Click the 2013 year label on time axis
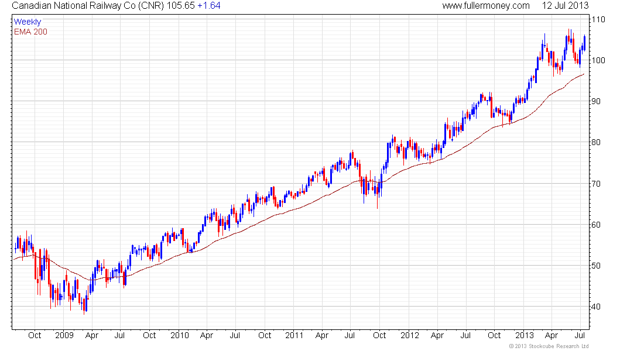The height and width of the screenshot is (351, 644). (x=525, y=335)
